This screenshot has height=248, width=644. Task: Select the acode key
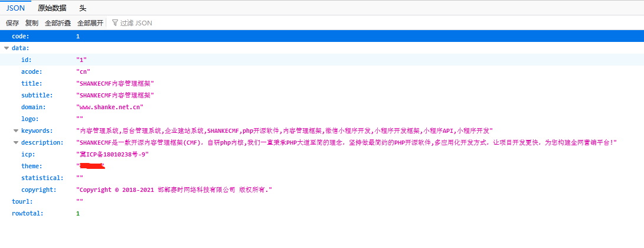pyautogui.click(x=32, y=72)
